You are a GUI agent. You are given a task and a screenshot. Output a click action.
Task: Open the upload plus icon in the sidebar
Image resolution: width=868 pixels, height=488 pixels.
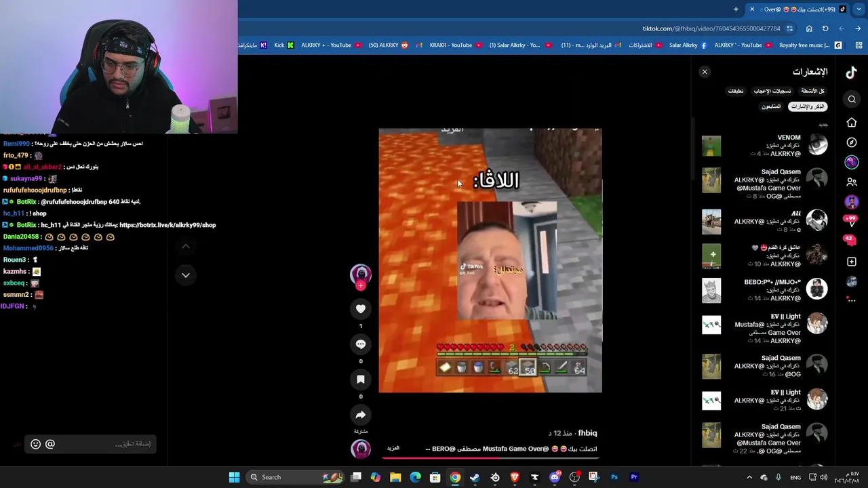click(x=852, y=262)
